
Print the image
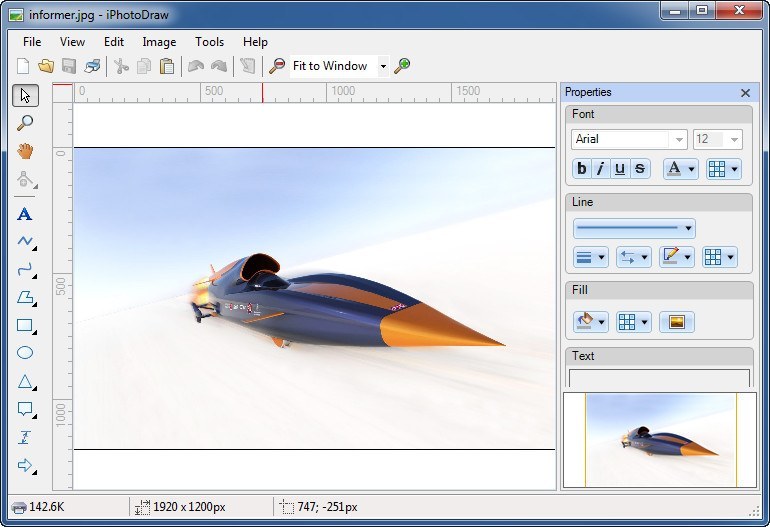(x=92, y=66)
